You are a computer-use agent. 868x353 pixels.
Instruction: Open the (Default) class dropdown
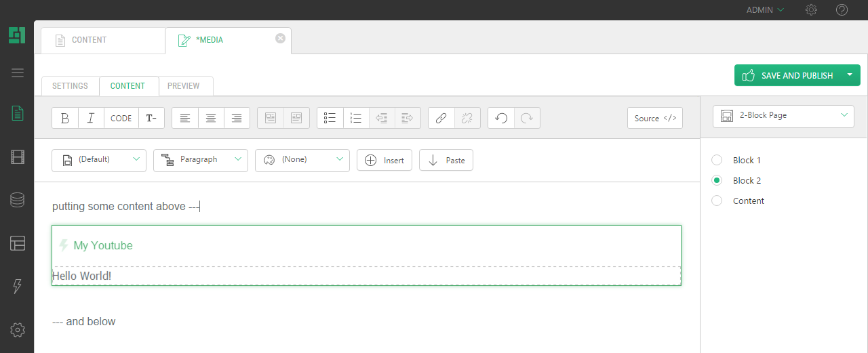tap(99, 160)
